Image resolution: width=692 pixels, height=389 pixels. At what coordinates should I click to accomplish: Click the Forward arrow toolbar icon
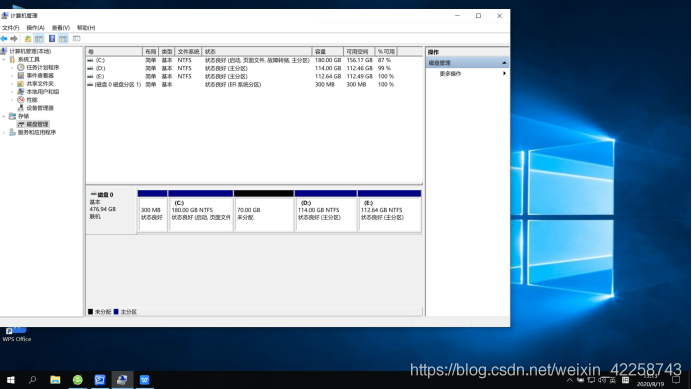[x=14, y=39]
